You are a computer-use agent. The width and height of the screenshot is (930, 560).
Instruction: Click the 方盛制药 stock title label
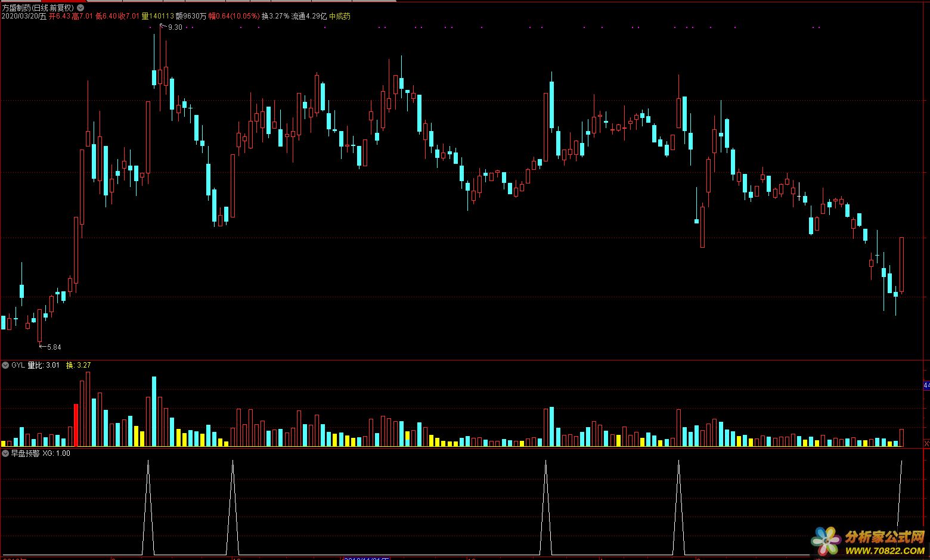(37, 8)
